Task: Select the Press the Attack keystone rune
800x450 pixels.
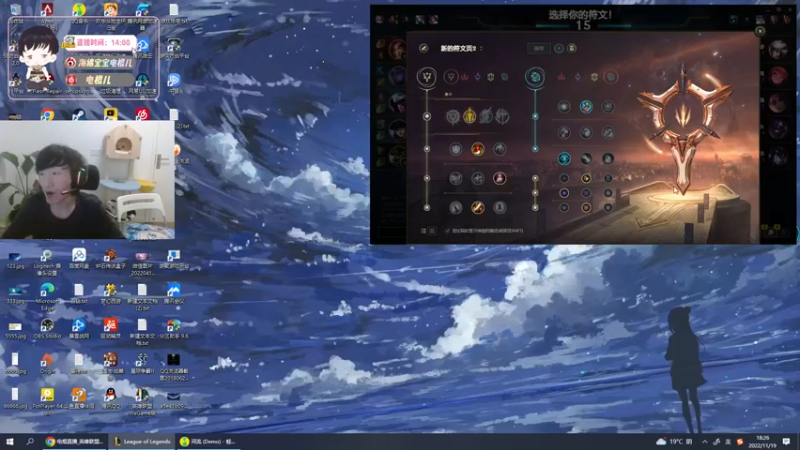Action: pos(453,117)
